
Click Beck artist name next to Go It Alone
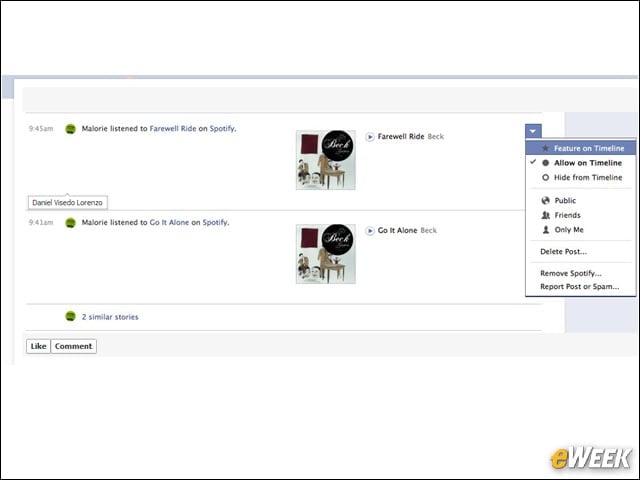pyautogui.click(x=429, y=231)
